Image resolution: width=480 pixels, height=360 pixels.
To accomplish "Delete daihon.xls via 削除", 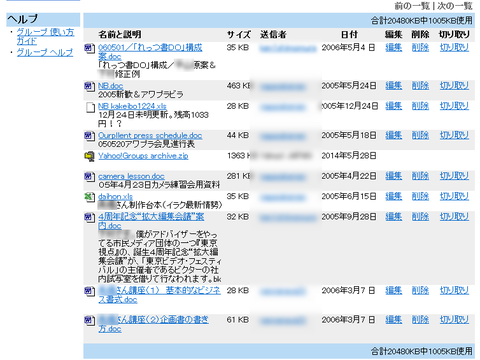I will 420,196.
